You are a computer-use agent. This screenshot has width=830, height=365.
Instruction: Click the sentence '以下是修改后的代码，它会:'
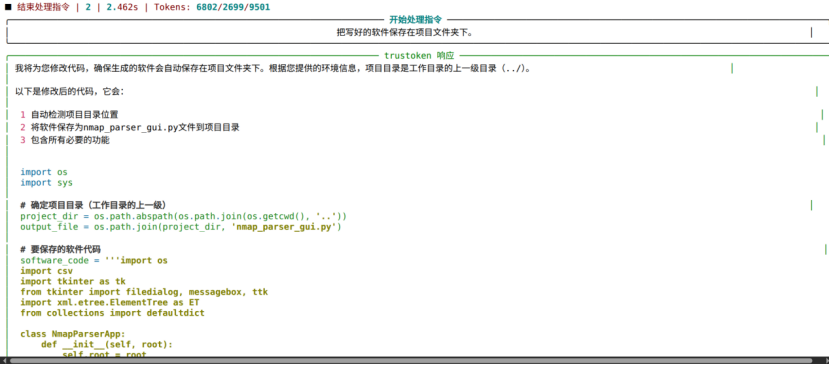(x=69, y=92)
